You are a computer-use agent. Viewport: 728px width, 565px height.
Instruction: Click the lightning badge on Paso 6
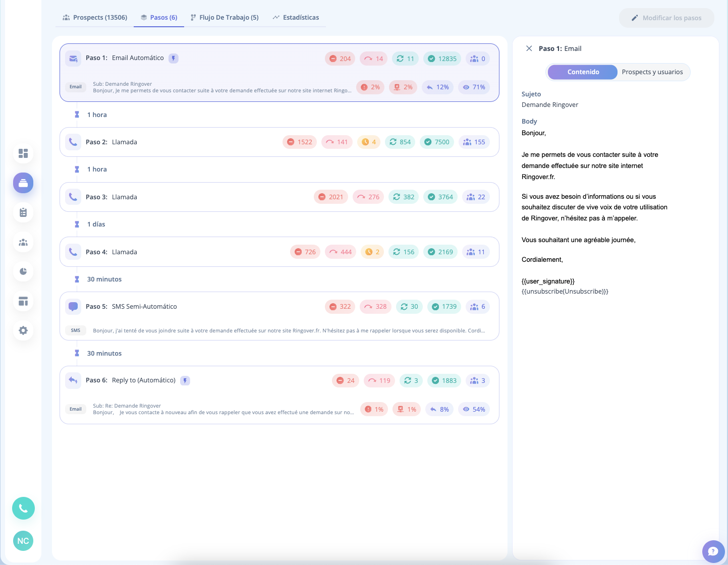coord(185,380)
